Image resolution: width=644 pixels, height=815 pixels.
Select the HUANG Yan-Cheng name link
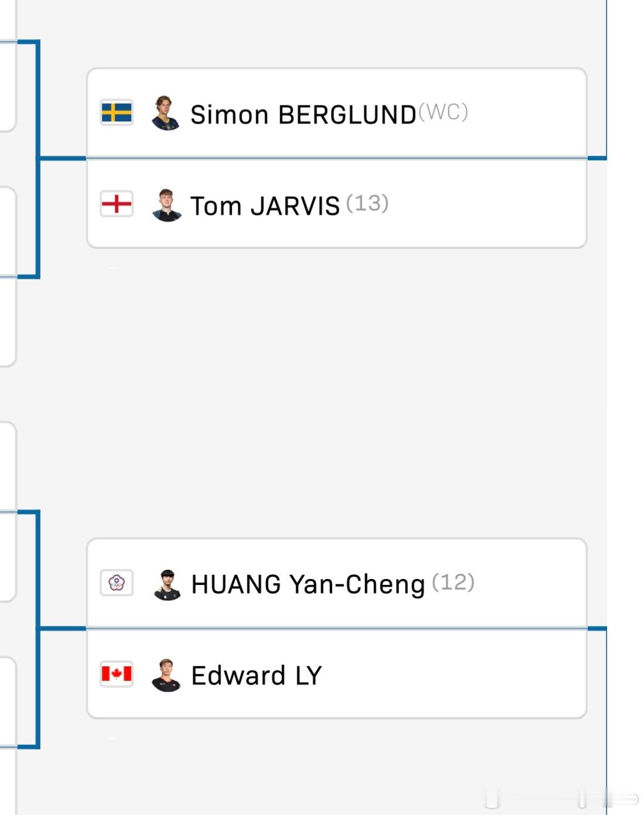pos(308,584)
